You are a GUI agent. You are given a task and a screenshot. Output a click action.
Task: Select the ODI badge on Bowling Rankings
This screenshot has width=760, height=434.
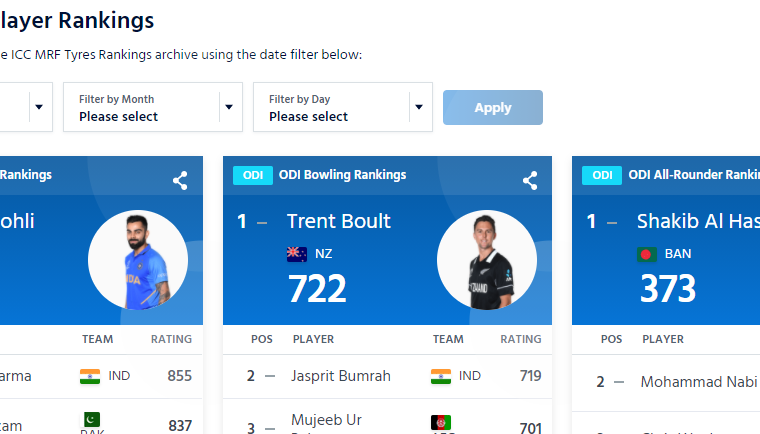point(253,176)
